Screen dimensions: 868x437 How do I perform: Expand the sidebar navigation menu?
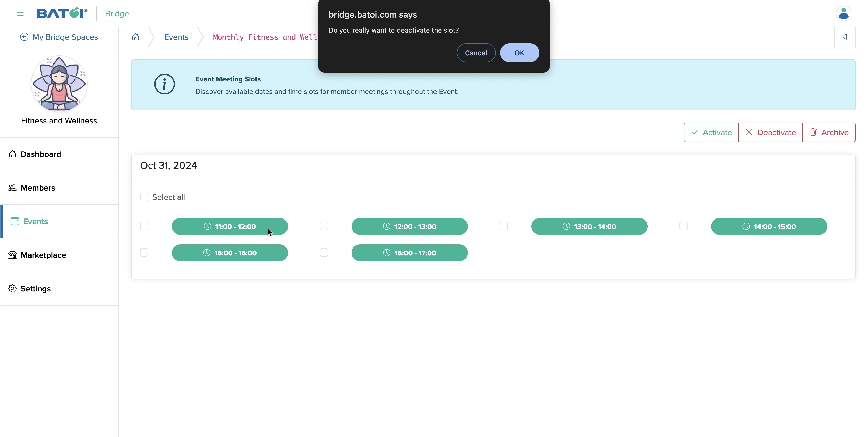point(21,13)
